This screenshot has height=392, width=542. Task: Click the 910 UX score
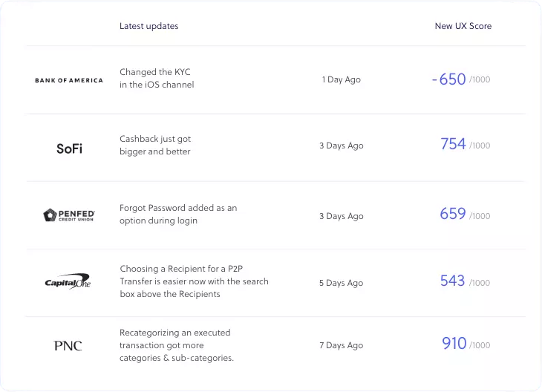click(x=454, y=343)
